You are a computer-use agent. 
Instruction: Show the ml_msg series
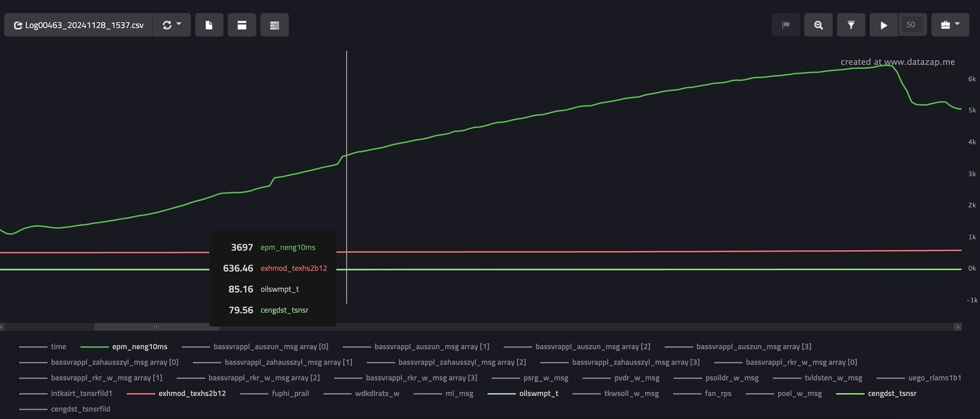pos(444,394)
